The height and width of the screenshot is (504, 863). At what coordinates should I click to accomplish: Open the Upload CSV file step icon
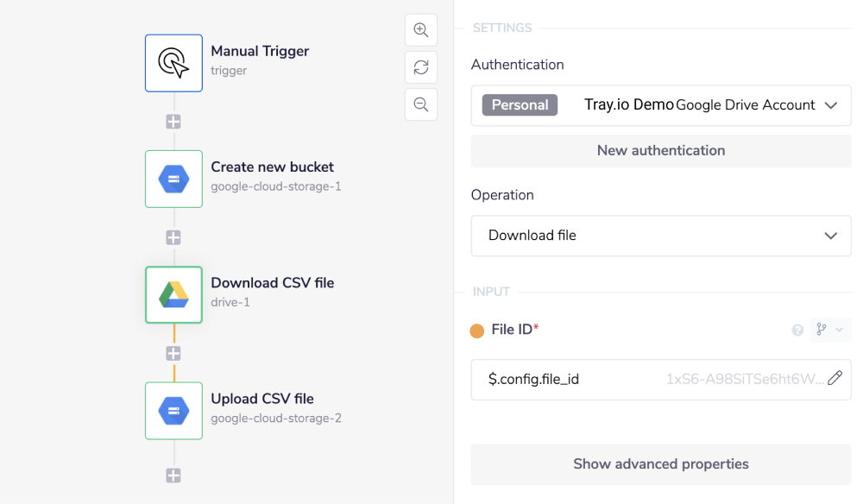click(173, 410)
